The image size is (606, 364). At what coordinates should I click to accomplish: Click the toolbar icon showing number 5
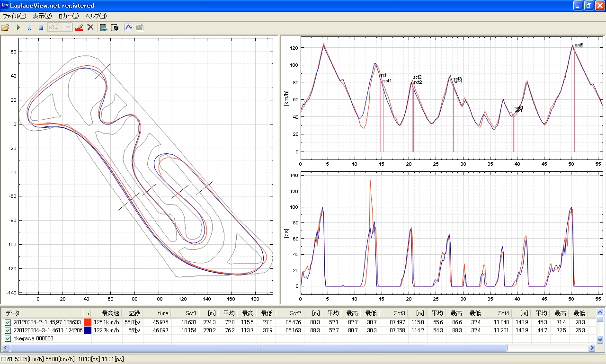[115, 27]
